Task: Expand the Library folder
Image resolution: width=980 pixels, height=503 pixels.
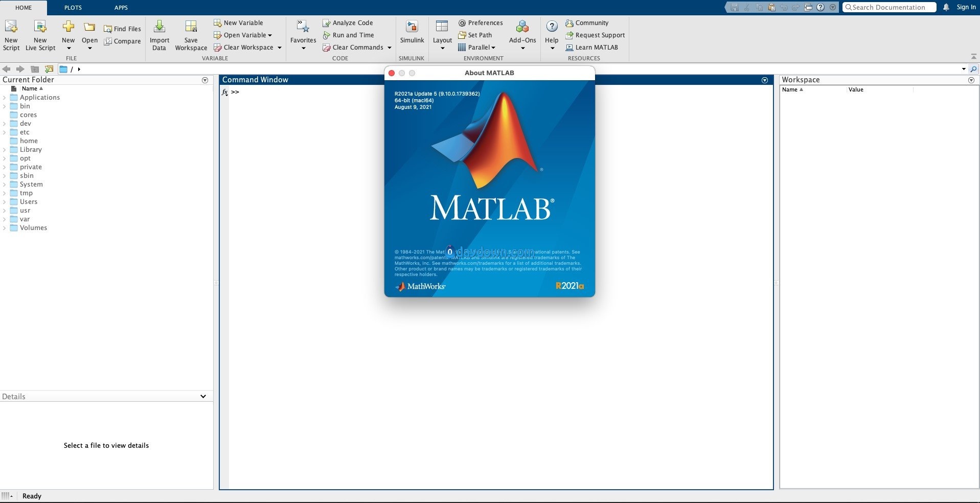Action: click(5, 150)
